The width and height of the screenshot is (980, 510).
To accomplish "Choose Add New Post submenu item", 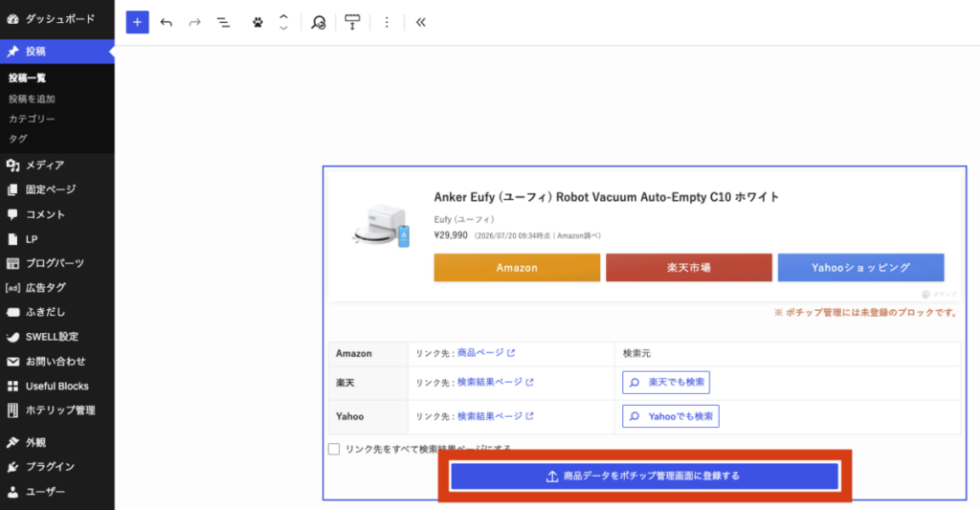I will (32, 99).
